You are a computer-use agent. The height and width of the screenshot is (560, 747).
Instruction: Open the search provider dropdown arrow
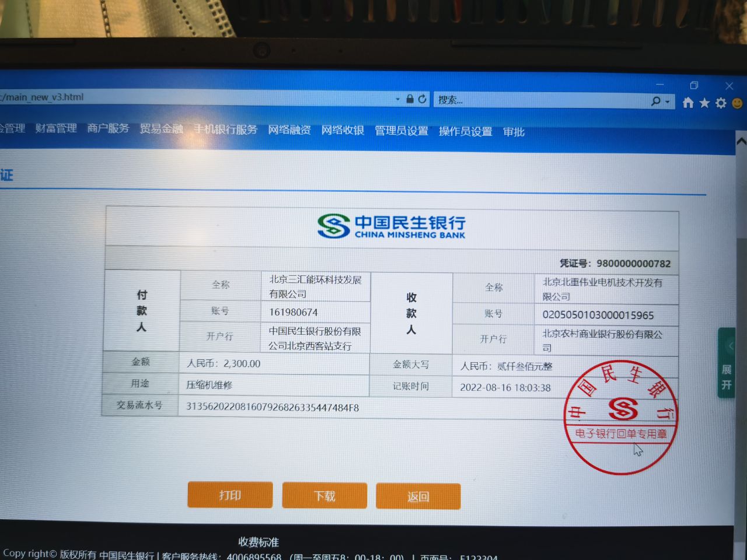pos(668,102)
